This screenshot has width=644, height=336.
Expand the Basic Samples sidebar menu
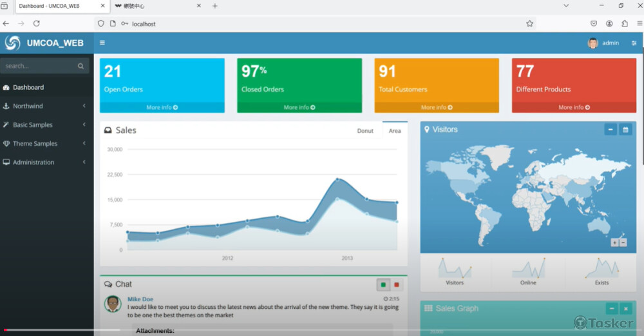tap(45, 124)
